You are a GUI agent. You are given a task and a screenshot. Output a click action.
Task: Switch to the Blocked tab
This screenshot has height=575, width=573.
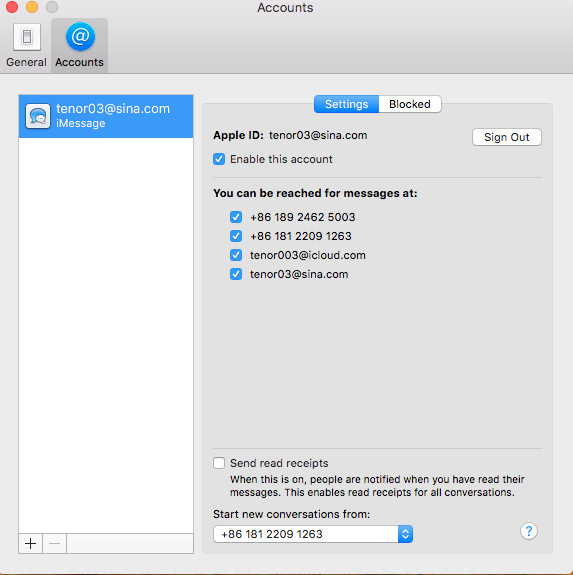click(410, 104)
